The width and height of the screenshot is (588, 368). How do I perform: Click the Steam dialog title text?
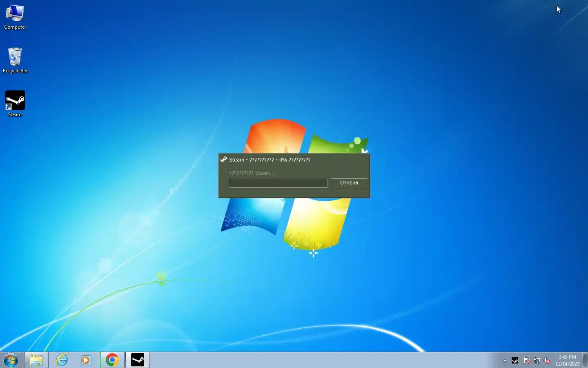(x=269, y=160)
